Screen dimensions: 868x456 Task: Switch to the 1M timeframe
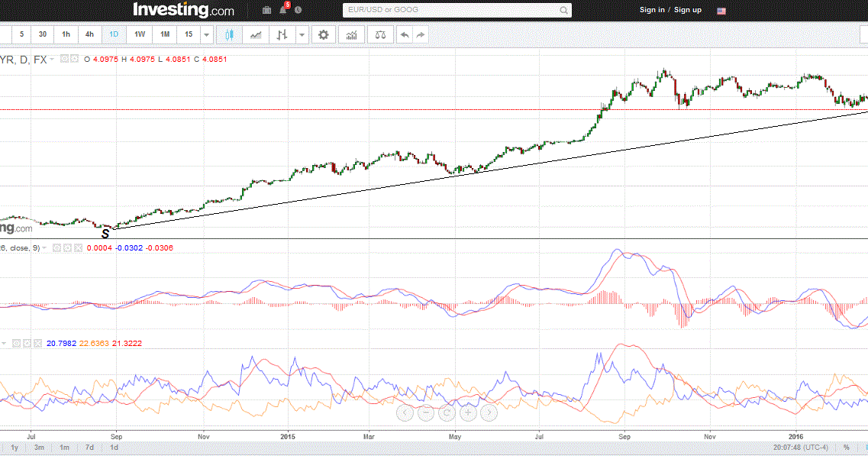(x=163, y=34)
